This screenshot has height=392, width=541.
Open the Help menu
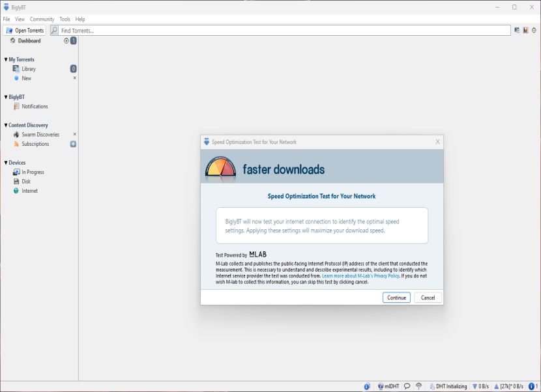80,19
